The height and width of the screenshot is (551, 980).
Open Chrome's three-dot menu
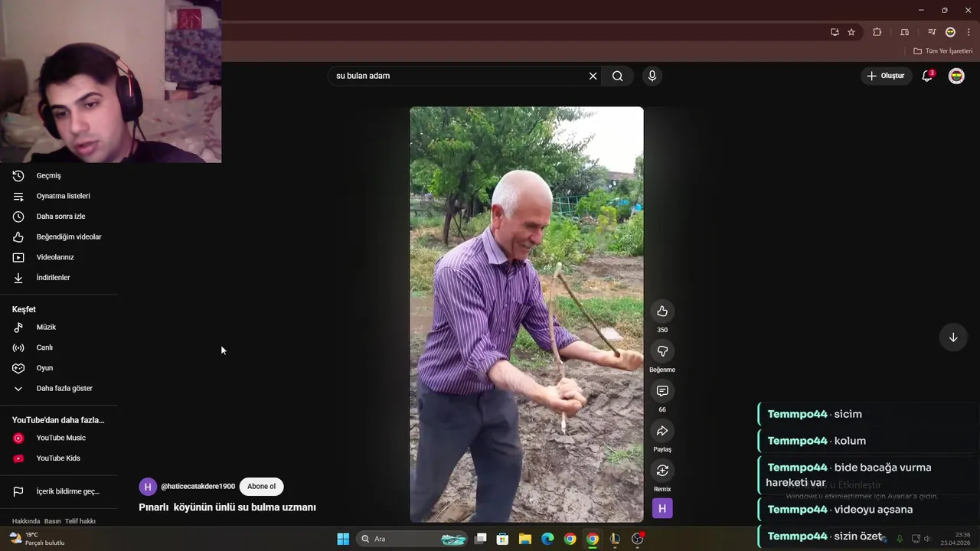coord(969,32)
